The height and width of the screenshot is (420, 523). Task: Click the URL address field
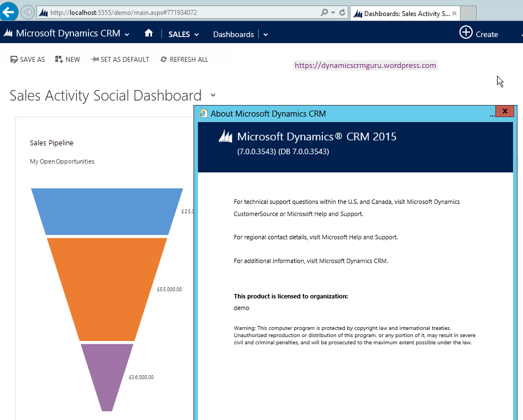177,12
